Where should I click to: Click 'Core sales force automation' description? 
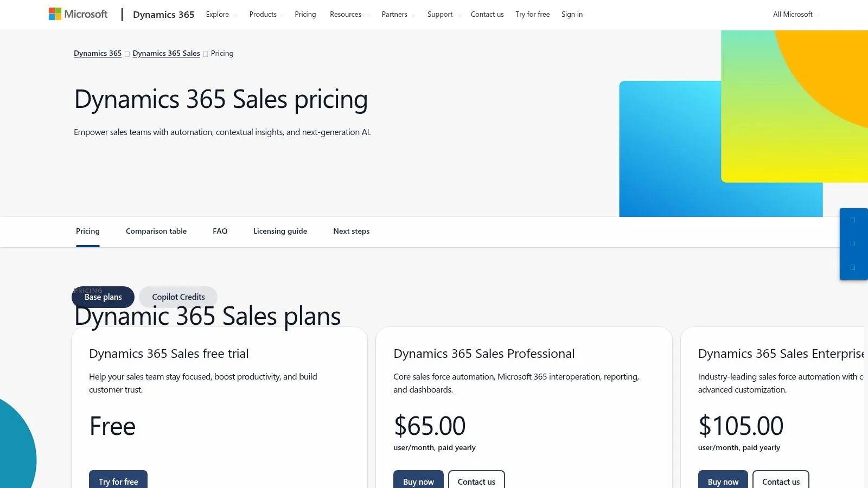coord(516,383)
